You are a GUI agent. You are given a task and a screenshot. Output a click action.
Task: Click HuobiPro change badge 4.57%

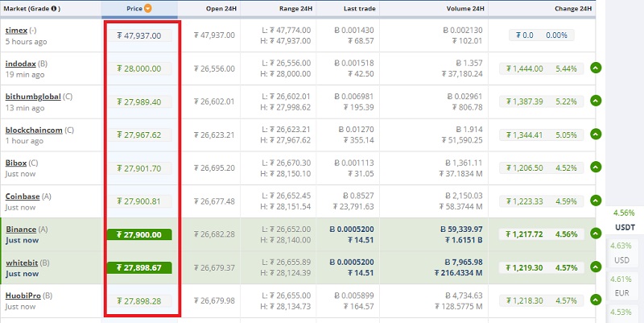point(541,300)
